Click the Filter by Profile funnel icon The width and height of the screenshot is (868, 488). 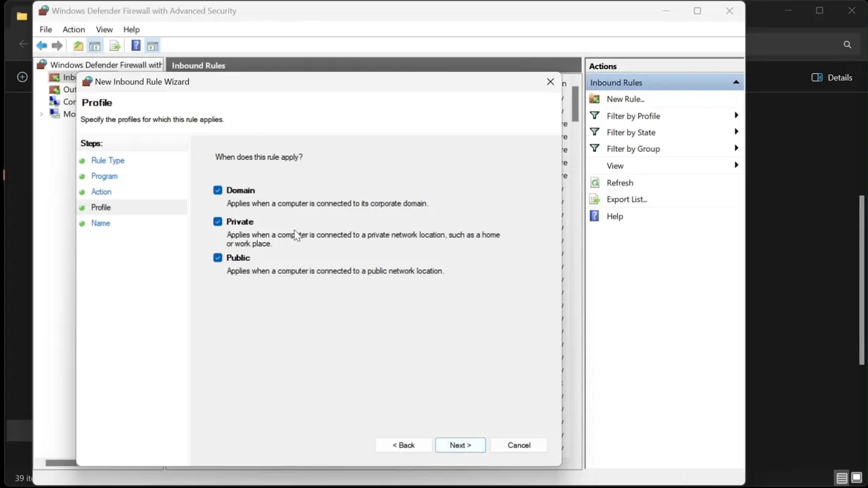595,116
